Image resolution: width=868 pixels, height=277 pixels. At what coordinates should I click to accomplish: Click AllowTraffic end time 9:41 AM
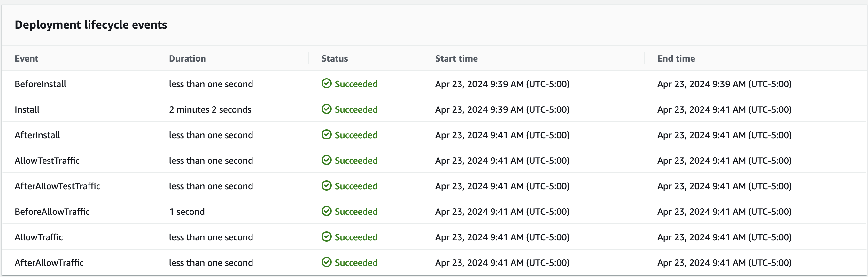point(725,237)
